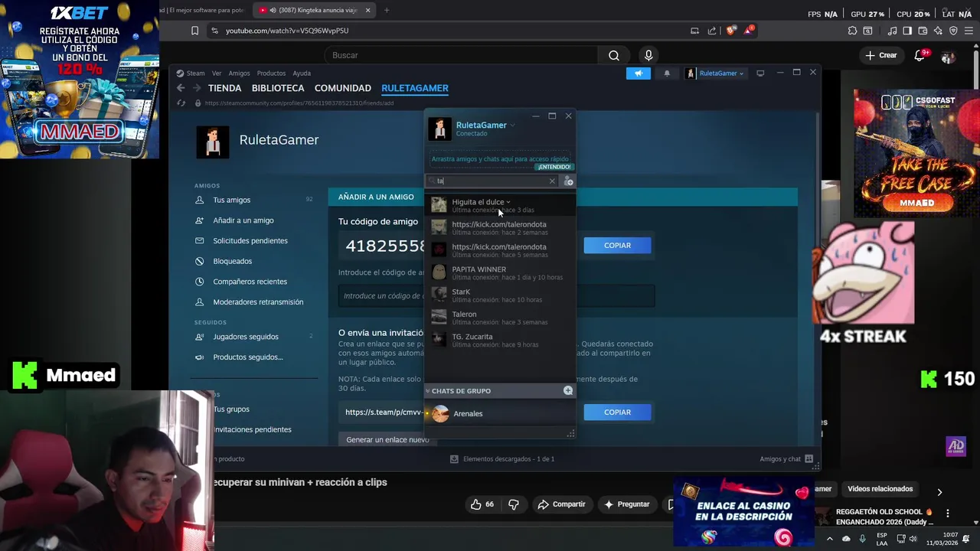Open new browser tab plus
Image resolution: width=980 pixels, height=551 pixels.
pyautogui.click(x=387, y=10)
